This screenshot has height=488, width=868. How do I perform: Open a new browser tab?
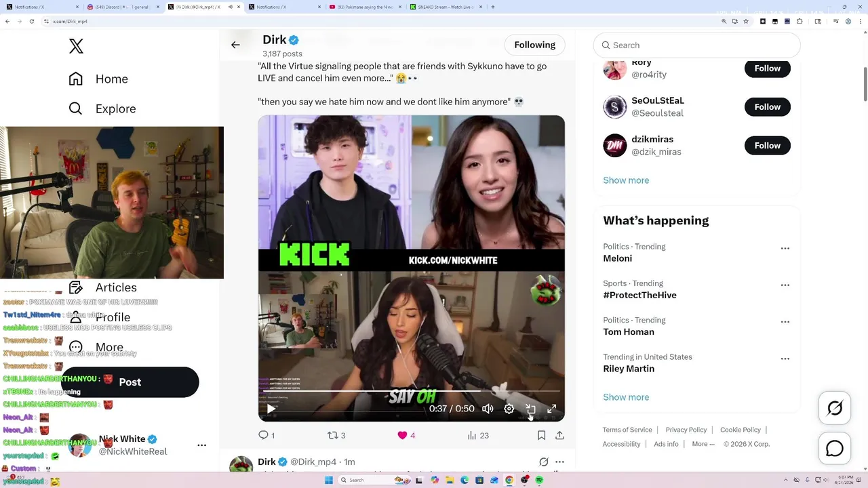pyautogui.click(x=492, y=7)
